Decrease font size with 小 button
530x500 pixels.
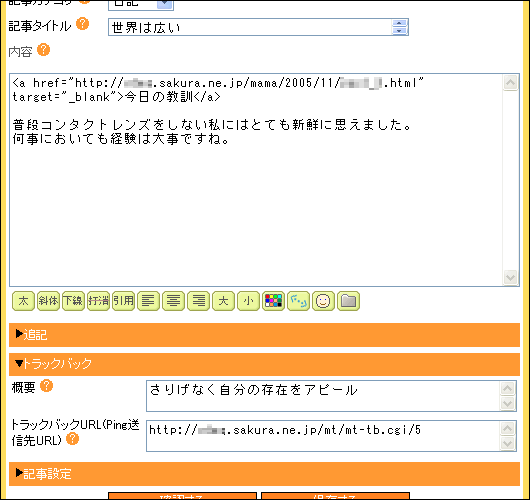tap(248, 301)
